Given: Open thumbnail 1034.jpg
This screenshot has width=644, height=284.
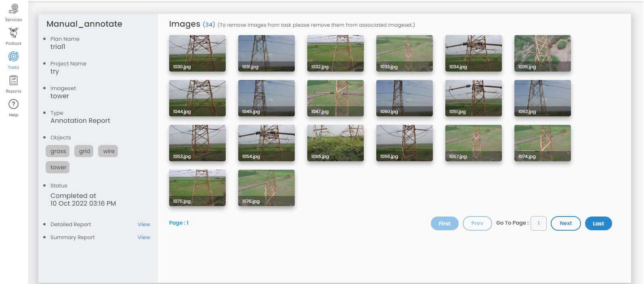Looking at the screenshot, I should point(474,53).
